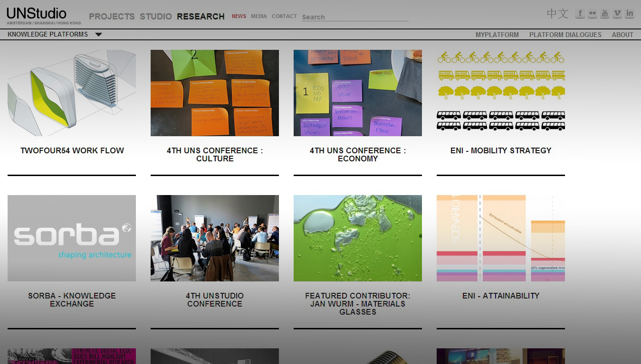Switch to the NEWS tab
The height and width of the screenshot is (364, 641).
point(239,16)
